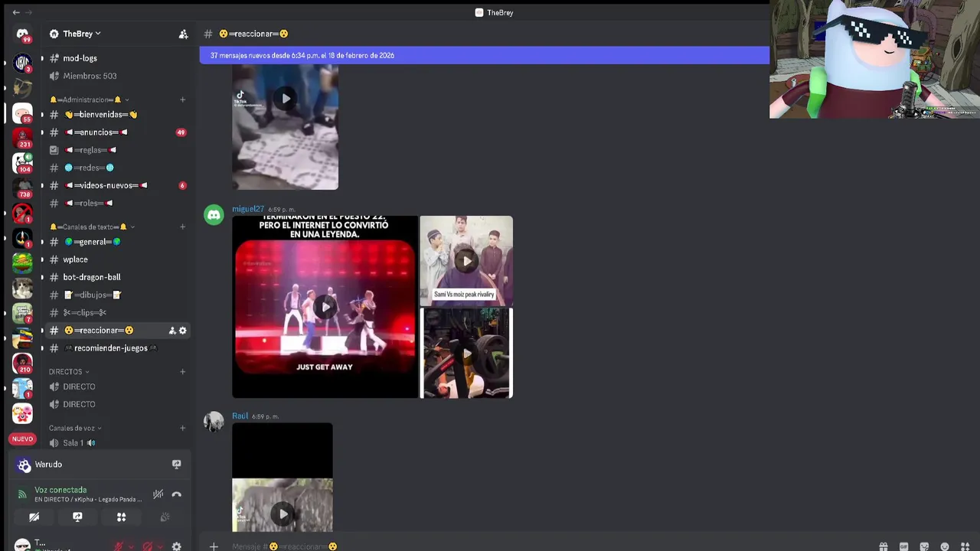Collapse the Canales de voz category

coord(75,428)
